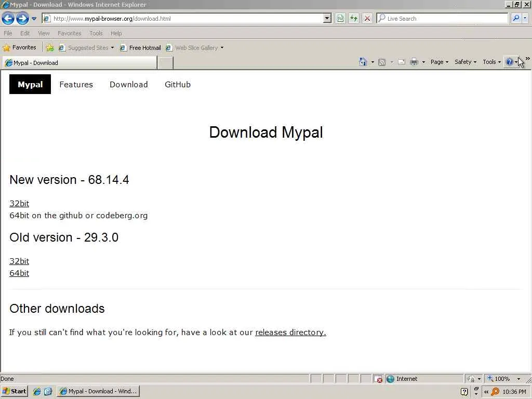Download old version 29.3.0 64bit

pyautogui.click(x=19, y=273)
